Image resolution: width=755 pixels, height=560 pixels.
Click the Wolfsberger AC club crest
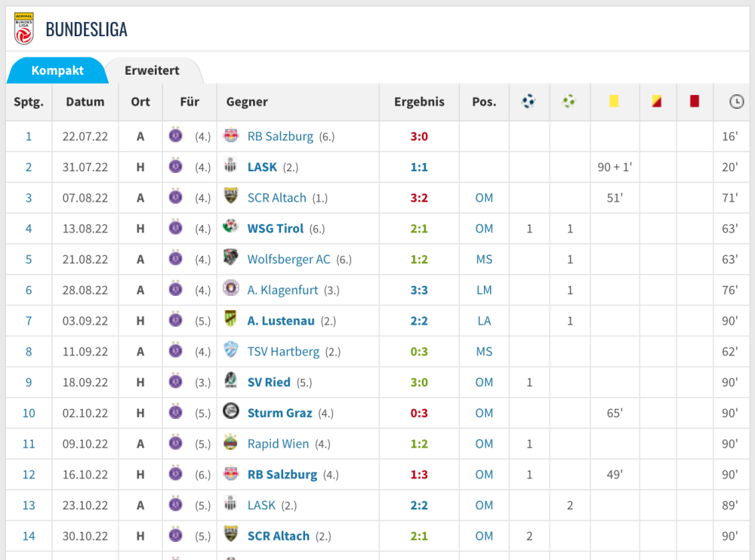[231, 259]
